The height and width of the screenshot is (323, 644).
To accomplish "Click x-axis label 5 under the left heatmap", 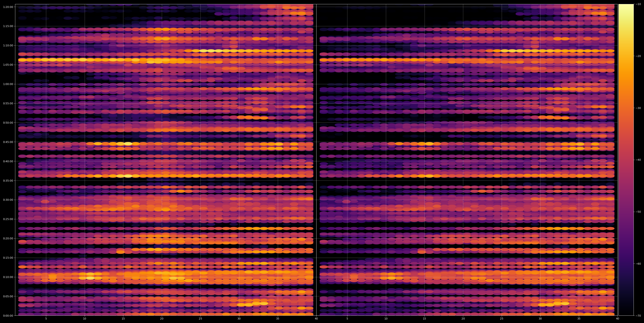I will pyautogui.click(x=46, y=319).
